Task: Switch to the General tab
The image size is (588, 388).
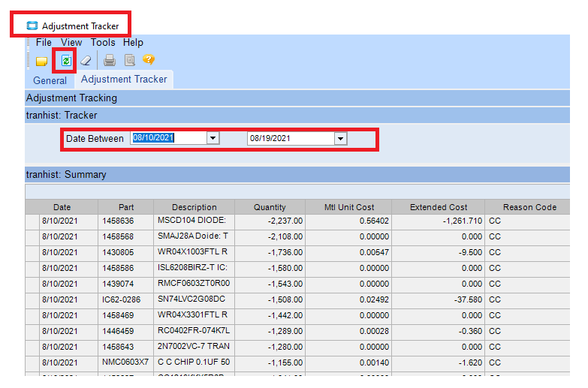Action: (50, 80)
